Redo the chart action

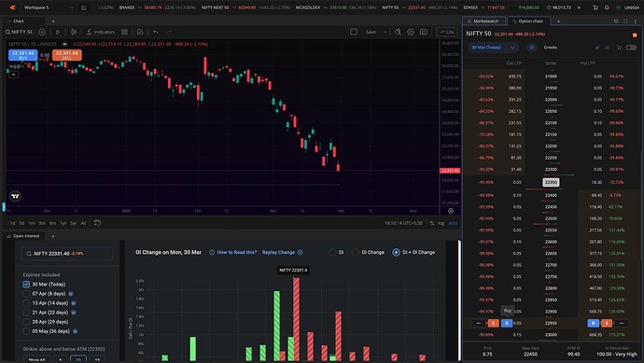pos(168,32)
